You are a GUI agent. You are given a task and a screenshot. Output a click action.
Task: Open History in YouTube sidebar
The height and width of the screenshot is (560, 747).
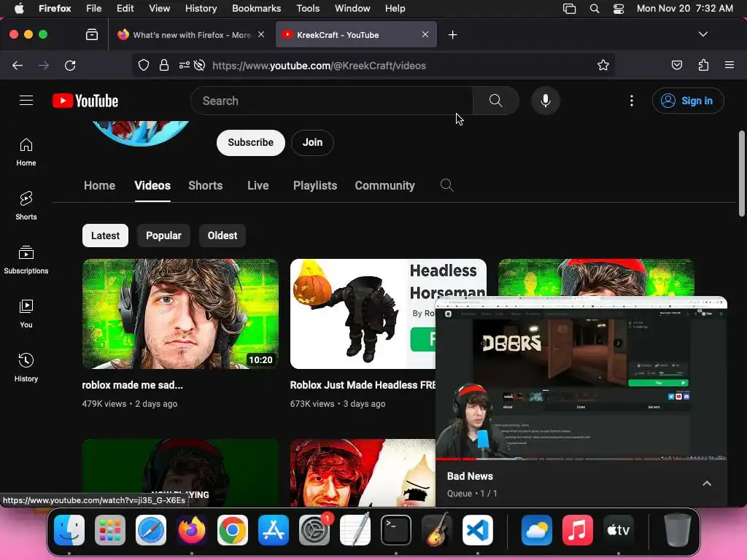pyautogui.click(x=26, y=367)
